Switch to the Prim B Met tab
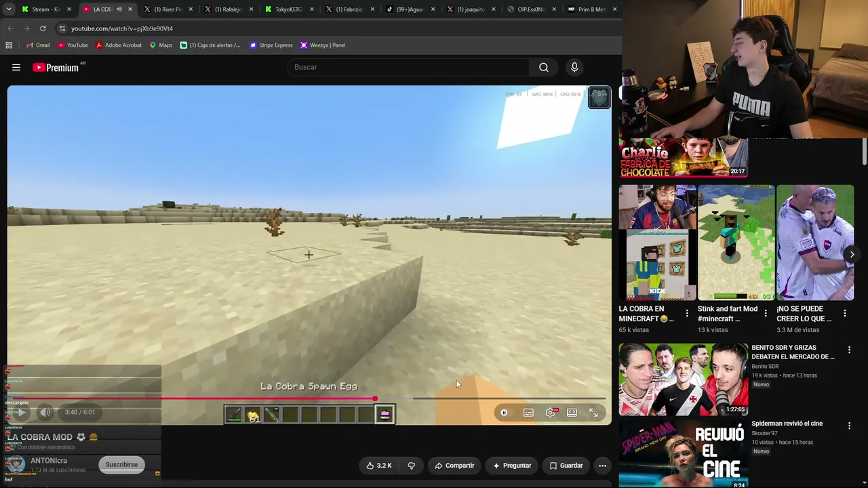 tap(592, 9)
